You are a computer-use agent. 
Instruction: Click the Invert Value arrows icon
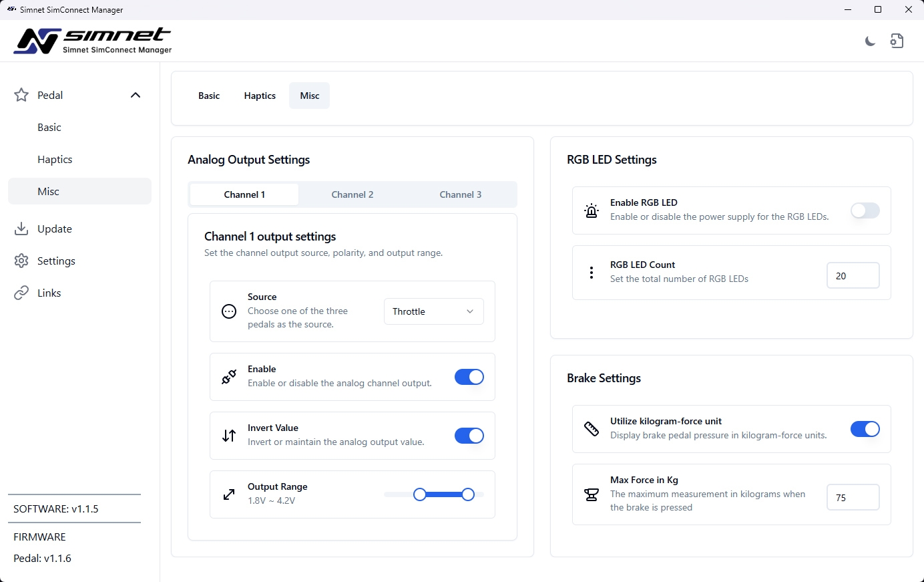(x=229, y=436)
